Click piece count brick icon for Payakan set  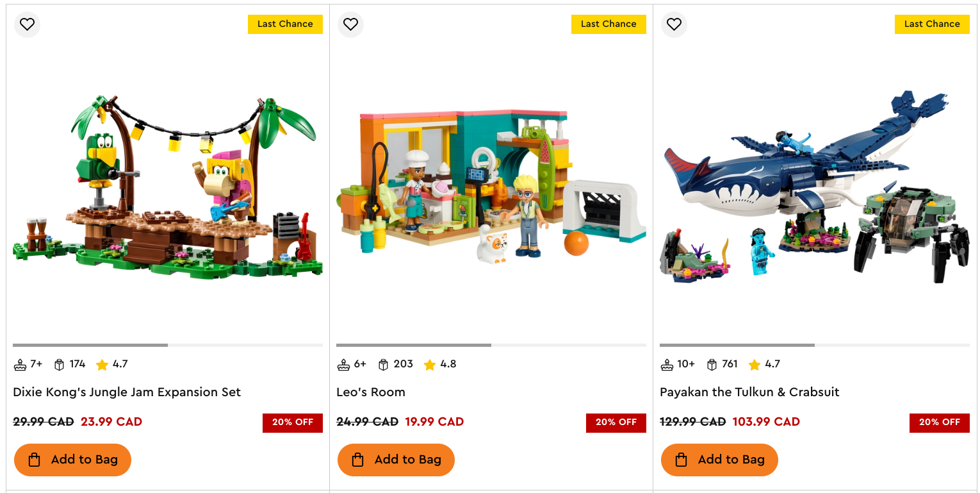[712, 365]
